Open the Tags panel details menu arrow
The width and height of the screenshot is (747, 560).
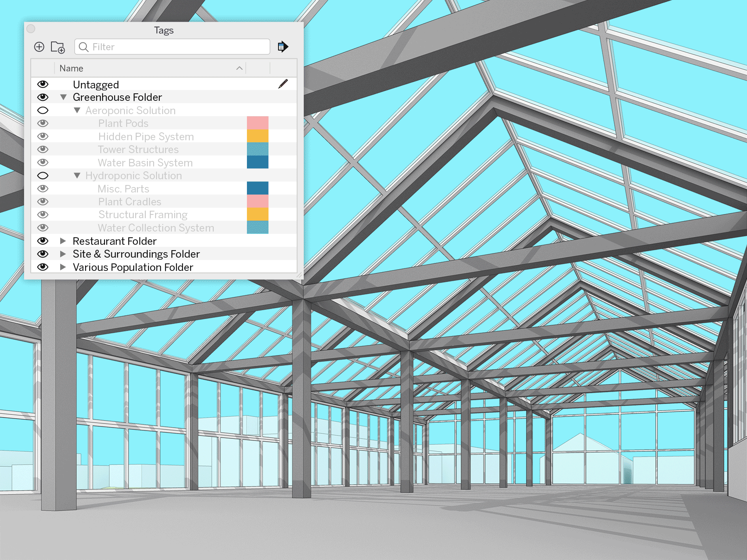pos(283,47)
